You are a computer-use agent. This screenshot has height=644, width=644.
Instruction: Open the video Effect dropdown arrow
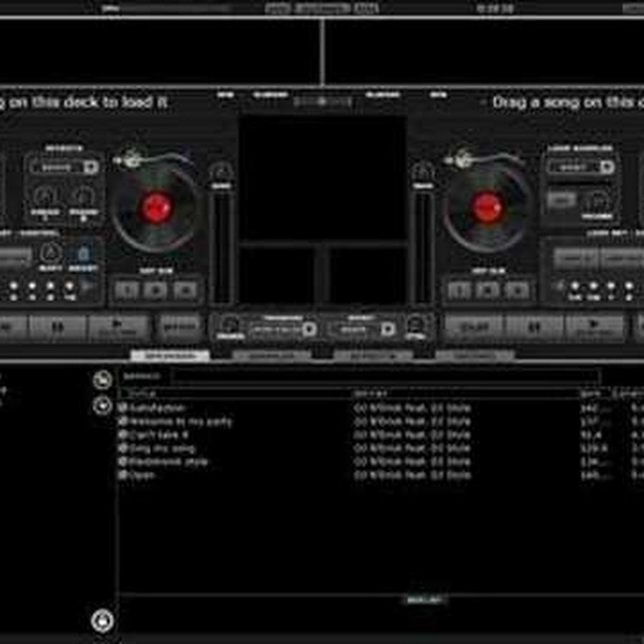tap(387, 328)
